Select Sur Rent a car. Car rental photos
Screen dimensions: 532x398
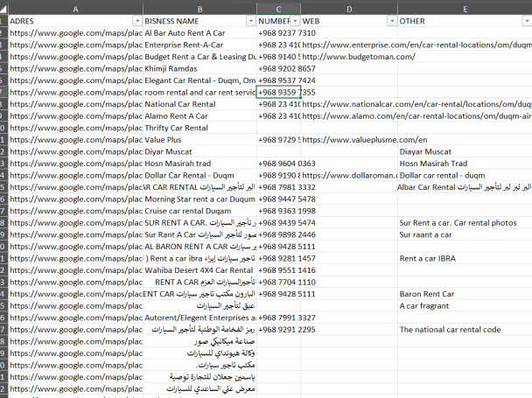(465, 223)
